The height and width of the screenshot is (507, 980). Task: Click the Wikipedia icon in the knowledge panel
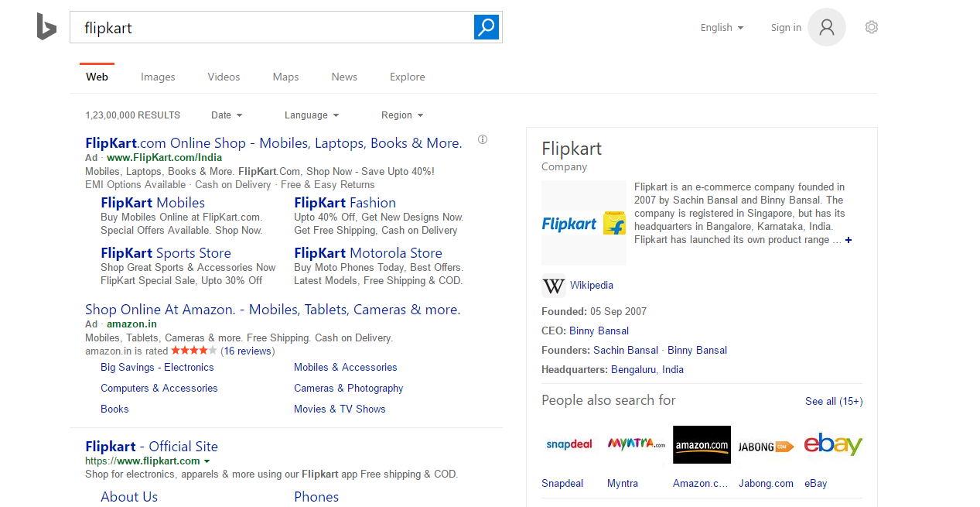pos(553,286)
